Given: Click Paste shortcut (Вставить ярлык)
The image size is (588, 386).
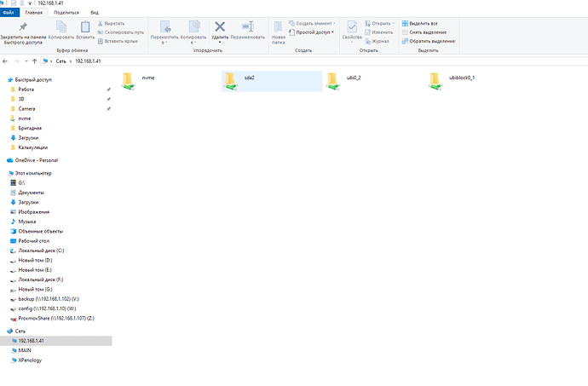Looking at the screenshot, I should [x=118, y=41].
